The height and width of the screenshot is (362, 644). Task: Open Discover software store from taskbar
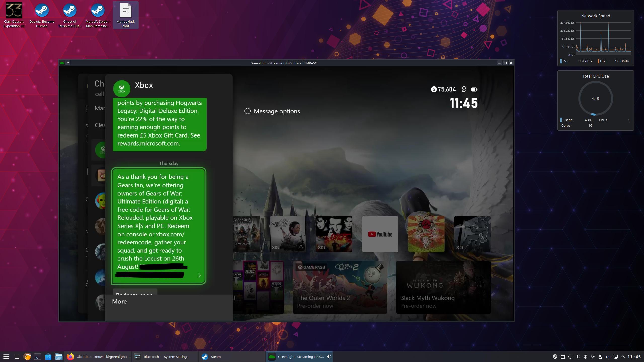(x=48, y=357)
